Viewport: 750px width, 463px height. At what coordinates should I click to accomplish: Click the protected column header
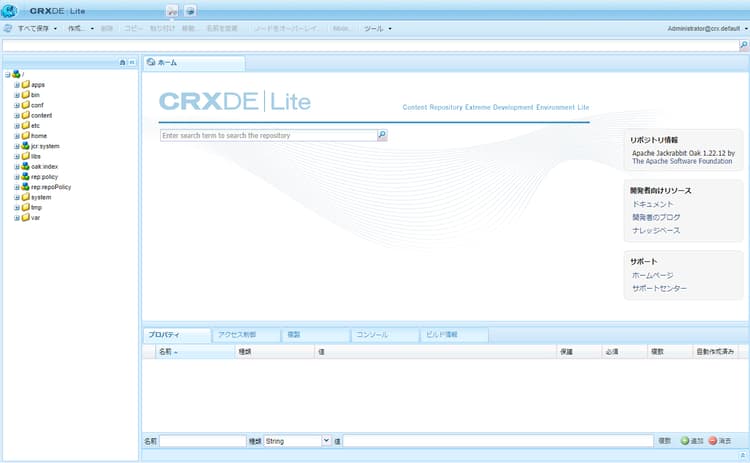click(x=578, y=352)
